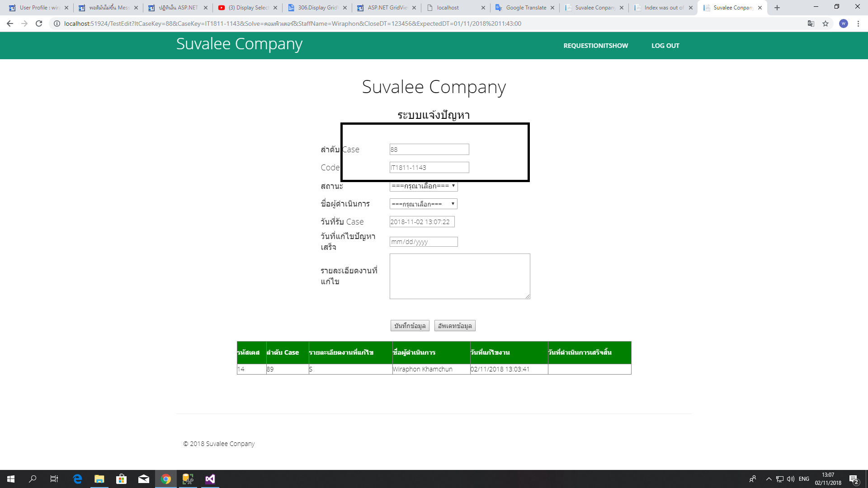Open File Explorer from taskbar
Image resolution: width=868 pixels, height=488 pixels.
[99, 479]
